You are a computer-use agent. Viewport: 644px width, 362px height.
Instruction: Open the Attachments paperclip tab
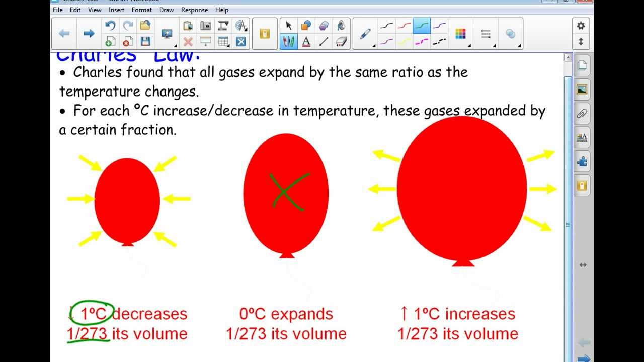[x=582, y=114]
